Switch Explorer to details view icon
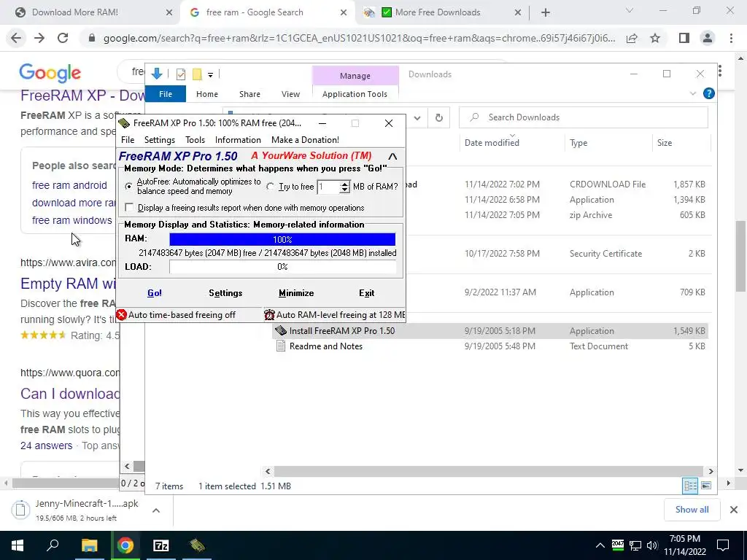The image size is (747, 560). tap(690, 486)
